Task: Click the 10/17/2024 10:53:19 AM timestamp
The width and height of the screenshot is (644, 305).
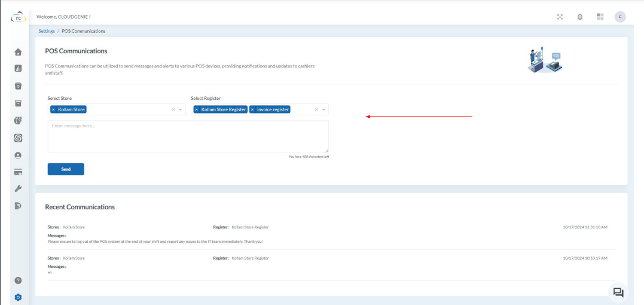Action: pos(585,258)
